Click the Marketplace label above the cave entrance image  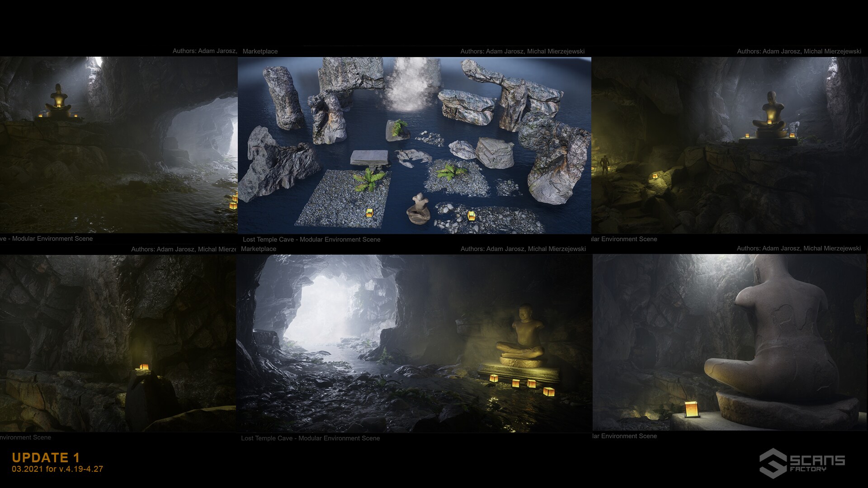259,249
